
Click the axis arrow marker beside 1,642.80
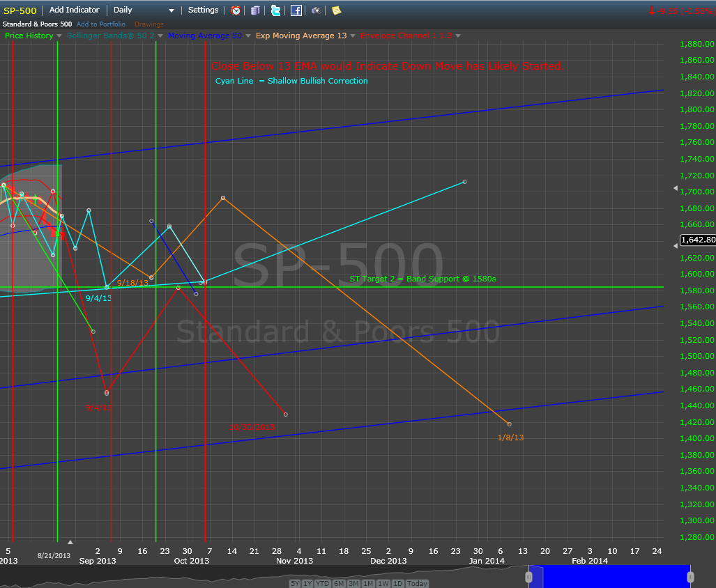point(676,245)
